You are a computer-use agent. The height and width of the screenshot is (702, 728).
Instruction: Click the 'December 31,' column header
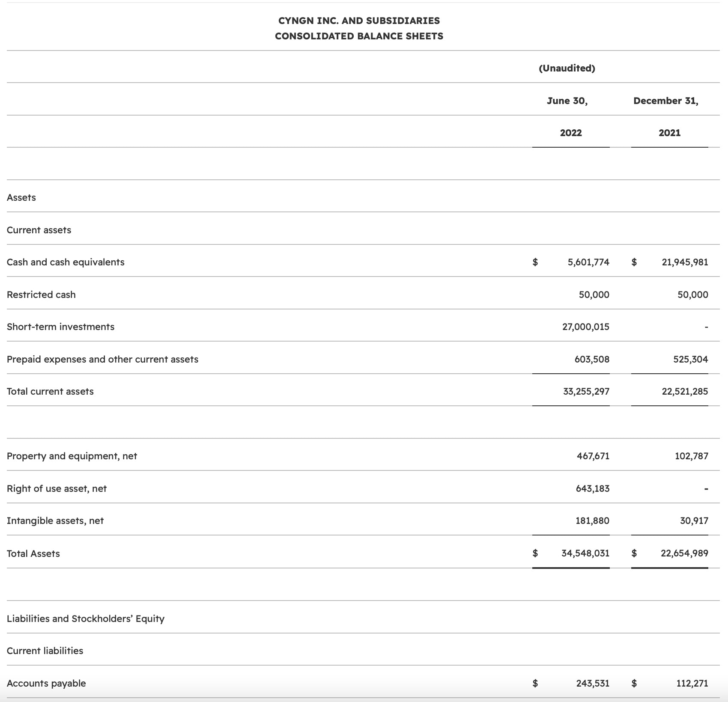pyautogui.click(x=666, y=101)
